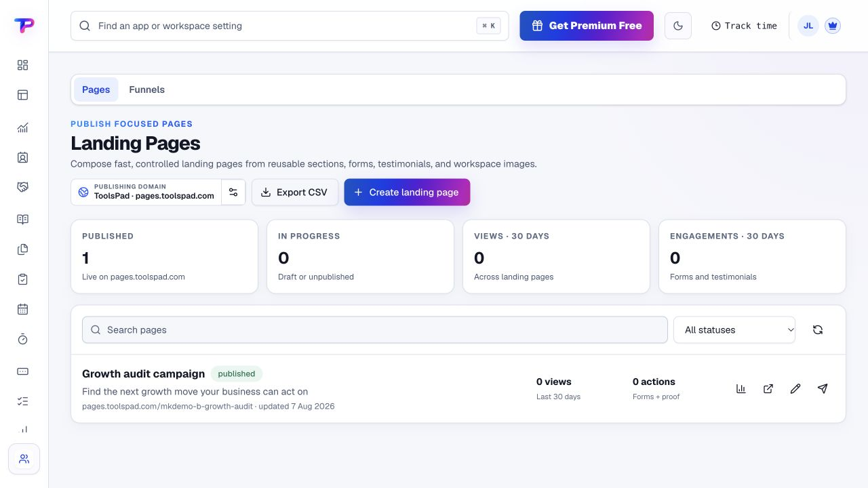Open the analytics chart icon in sidebar
Image resolution: width=868 pixels, height=488 pixels.
point(22,127)
